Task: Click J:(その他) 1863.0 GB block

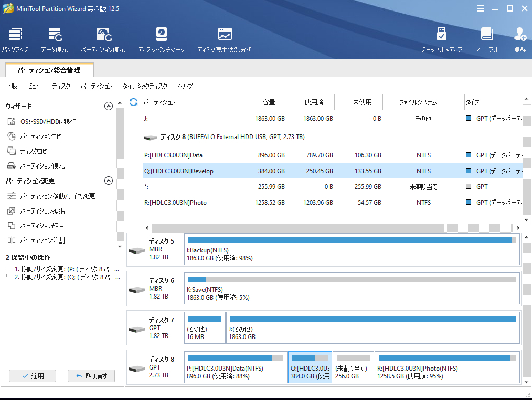Action: point(373,328)
